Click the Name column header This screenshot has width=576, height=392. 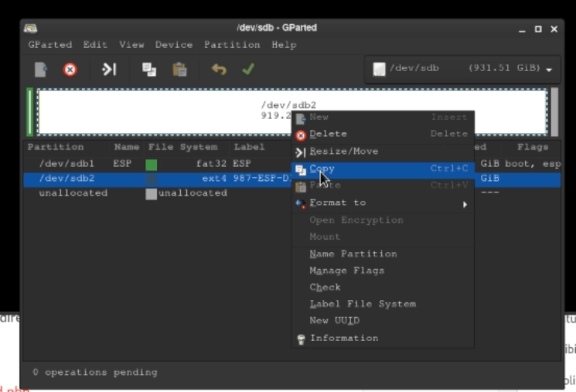[126, 148]
